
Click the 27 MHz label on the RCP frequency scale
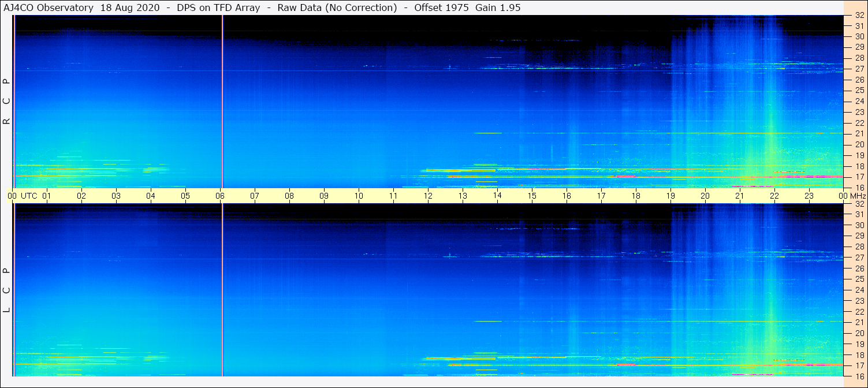tap(859, 69)
